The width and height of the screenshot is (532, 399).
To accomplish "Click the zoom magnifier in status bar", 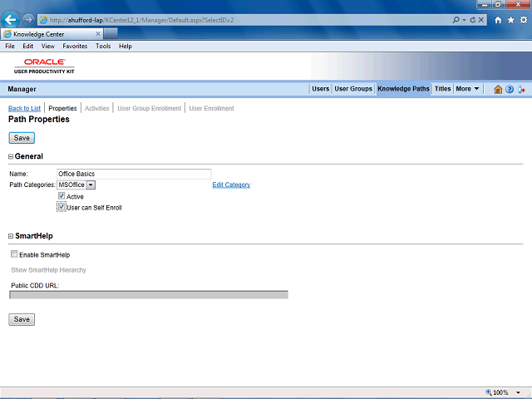I will click(x=489, y=392).
